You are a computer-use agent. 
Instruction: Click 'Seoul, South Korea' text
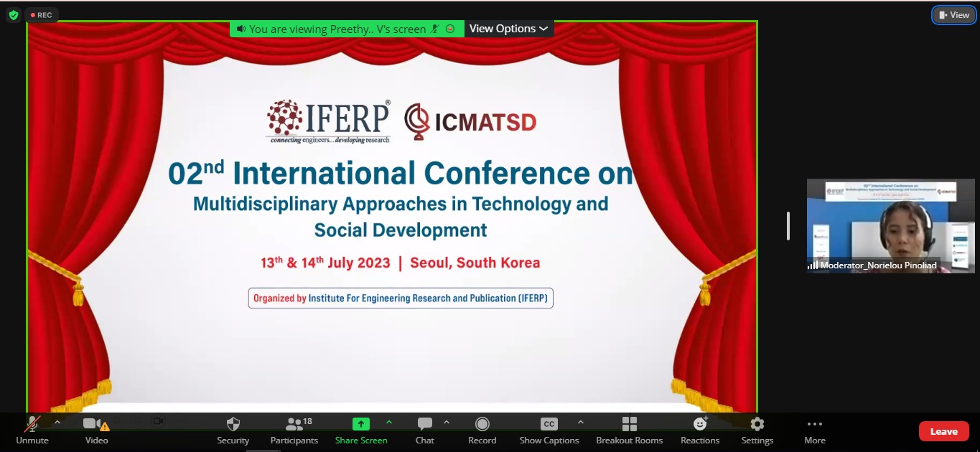[475, 263]
